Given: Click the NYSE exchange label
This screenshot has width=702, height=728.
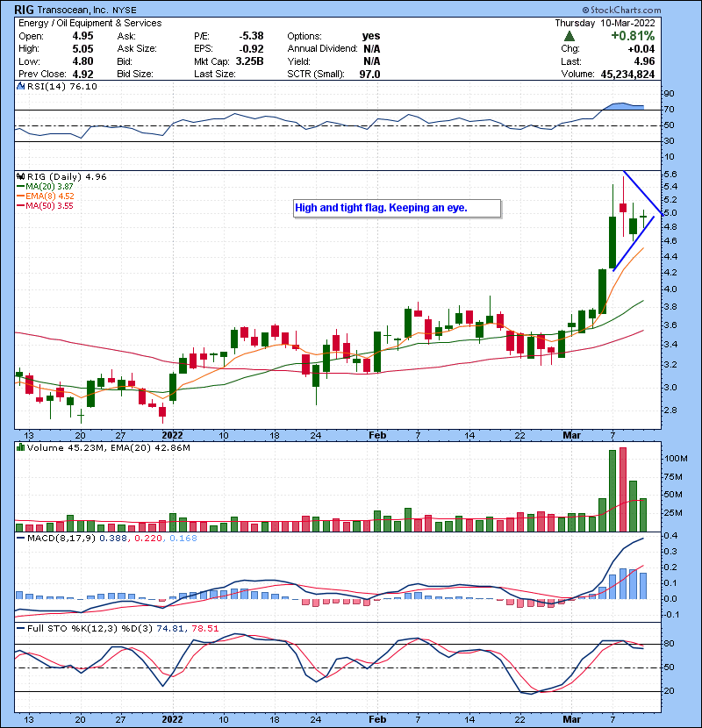Looking at the screenshot, I should click(x=125, y=10).
